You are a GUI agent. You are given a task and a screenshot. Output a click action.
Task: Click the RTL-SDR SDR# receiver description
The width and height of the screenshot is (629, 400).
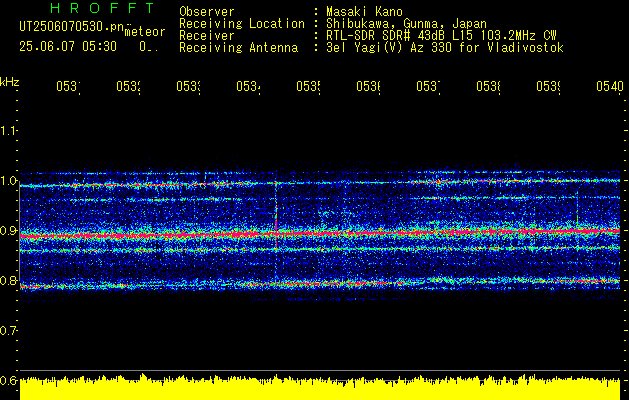coord(441,36)
